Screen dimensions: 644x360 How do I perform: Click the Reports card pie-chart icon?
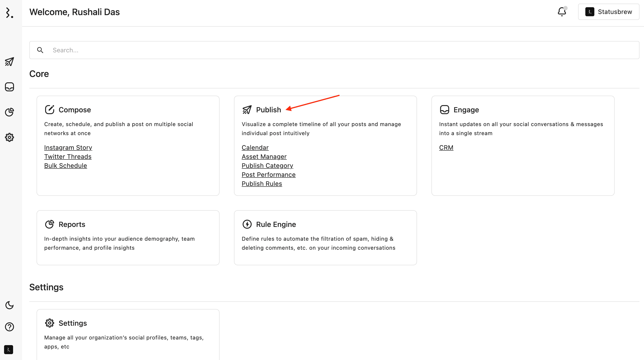click(49, 224)
